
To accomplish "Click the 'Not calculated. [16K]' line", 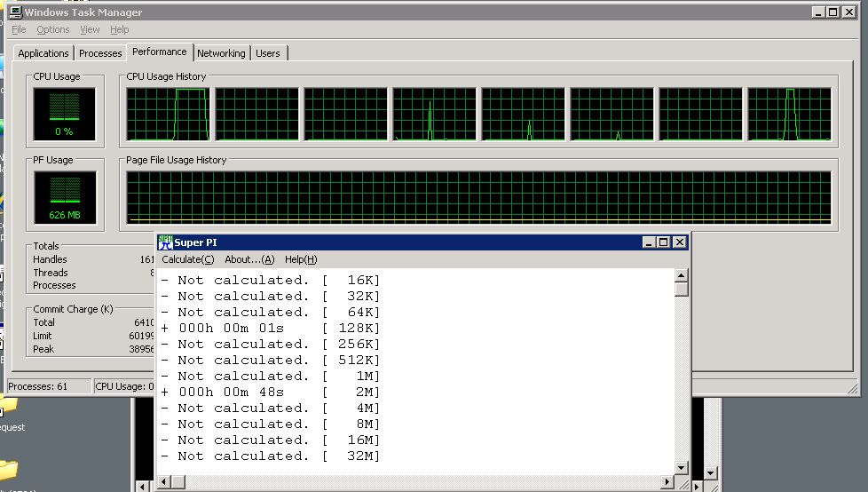I will coord(270,280).
